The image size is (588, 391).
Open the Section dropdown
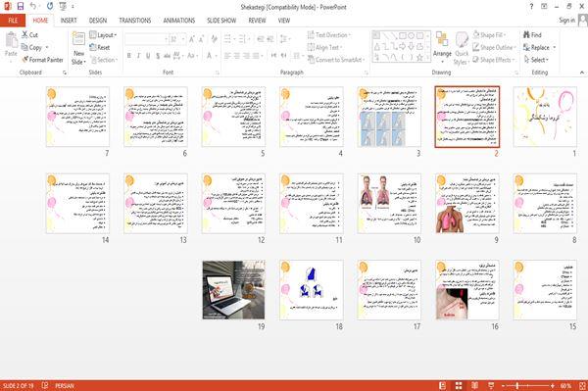point(105,60)
